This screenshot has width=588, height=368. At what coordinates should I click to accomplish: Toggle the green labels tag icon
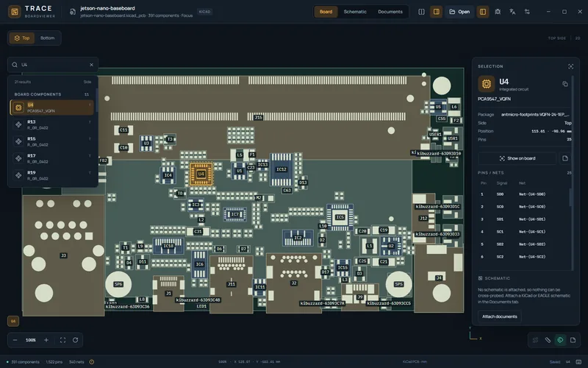coord(560,340)
